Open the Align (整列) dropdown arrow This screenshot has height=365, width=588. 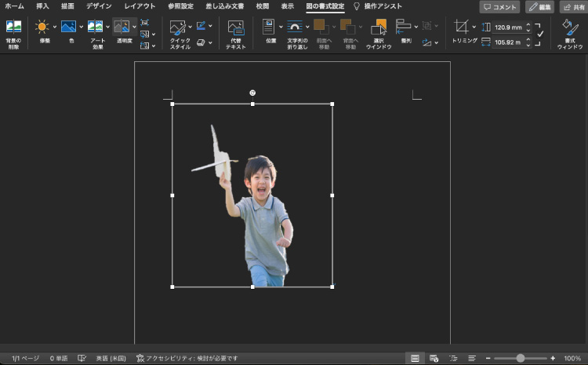coord(416,27)
